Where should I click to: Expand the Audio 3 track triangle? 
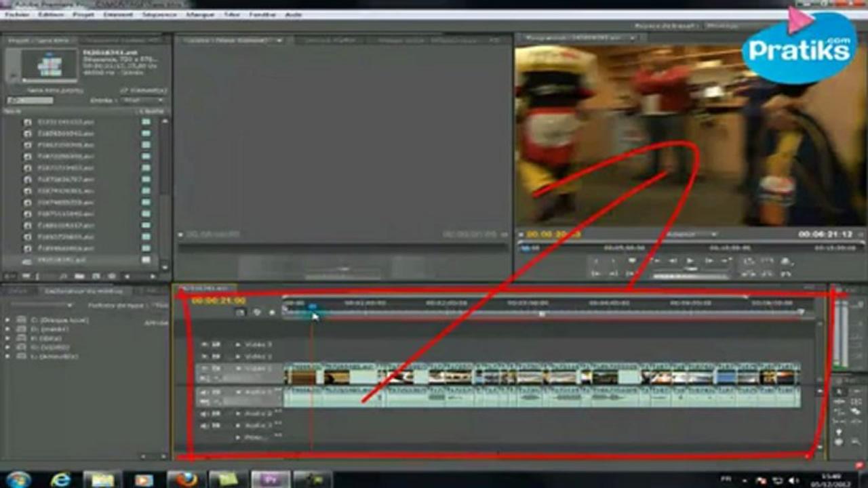[237, 426]
